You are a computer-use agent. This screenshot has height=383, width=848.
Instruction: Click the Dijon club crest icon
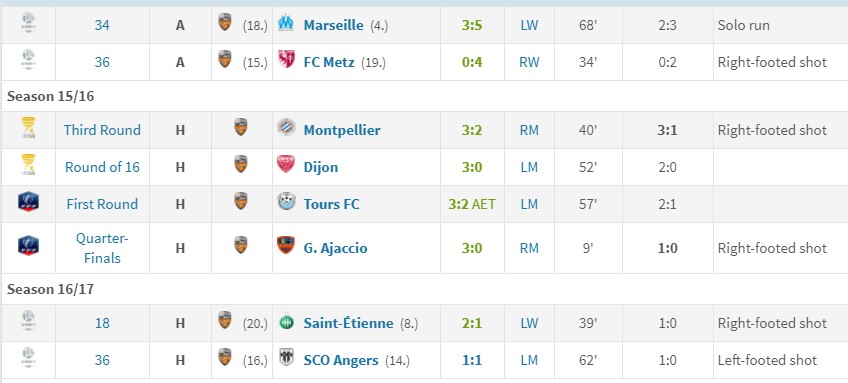pos(286,164)
